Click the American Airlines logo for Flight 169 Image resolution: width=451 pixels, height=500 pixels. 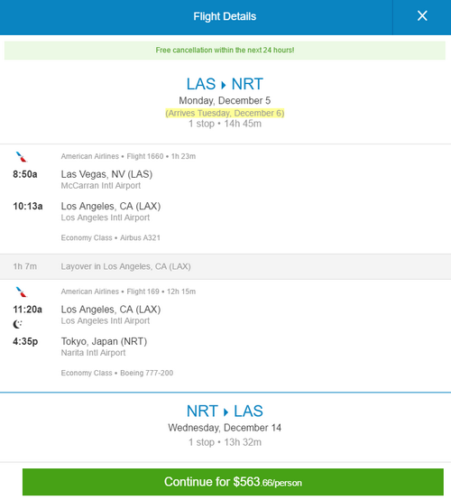click(x=21, y=292)
